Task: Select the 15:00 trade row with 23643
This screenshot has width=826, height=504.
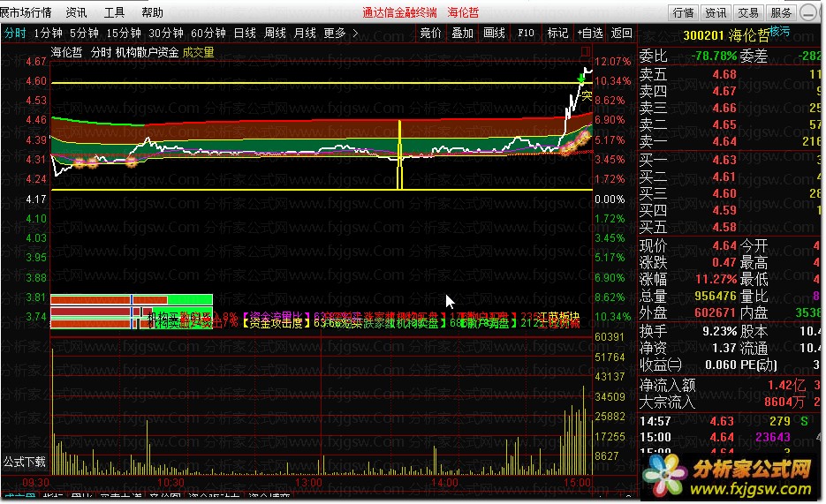Action: coord(730,437)
